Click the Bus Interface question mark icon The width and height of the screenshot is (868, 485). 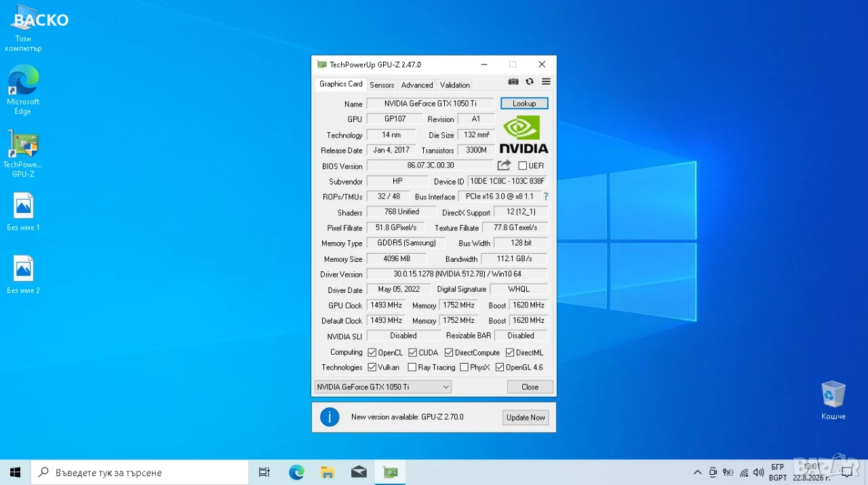(545, 196)
